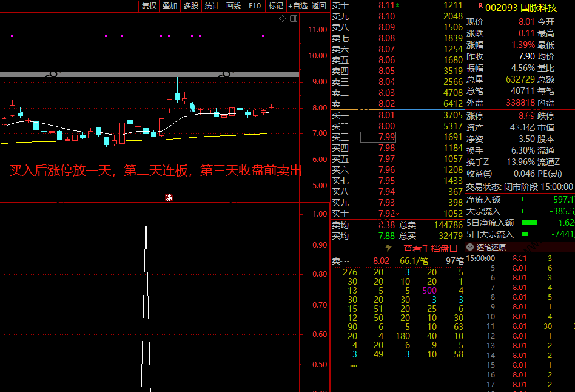This screenshot has width=575, height=392.
Task: Click the 66.1/笔 average per order label
Action: click(x=414, y=261)
